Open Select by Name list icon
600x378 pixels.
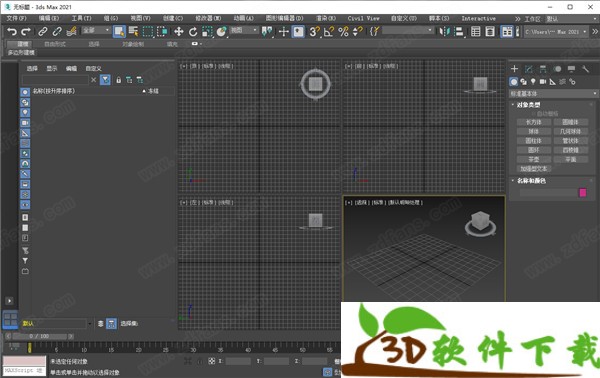tap(134, 31)
